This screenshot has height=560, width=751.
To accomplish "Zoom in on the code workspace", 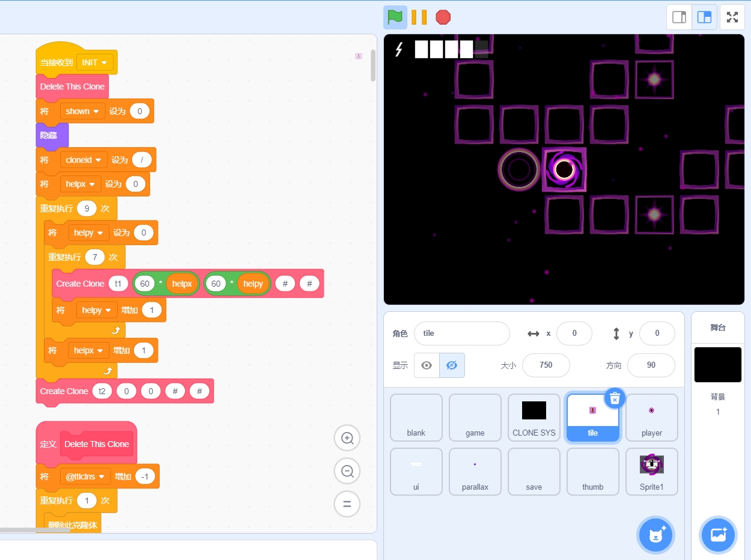I will coord(347,438).
